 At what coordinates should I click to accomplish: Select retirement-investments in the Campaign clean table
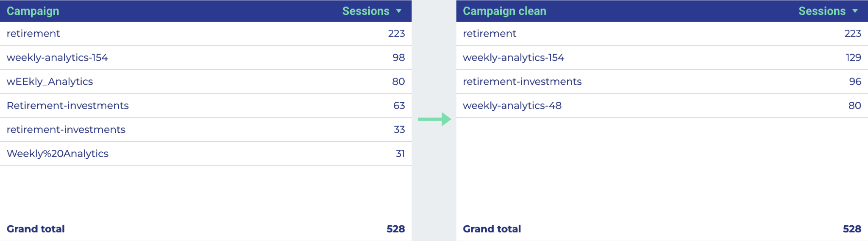pos(662,81)
